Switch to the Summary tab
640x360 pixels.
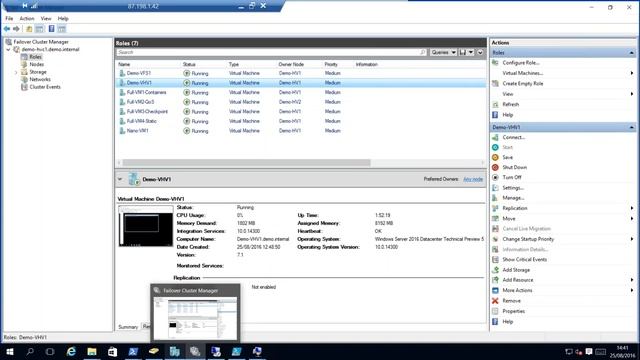128,327
